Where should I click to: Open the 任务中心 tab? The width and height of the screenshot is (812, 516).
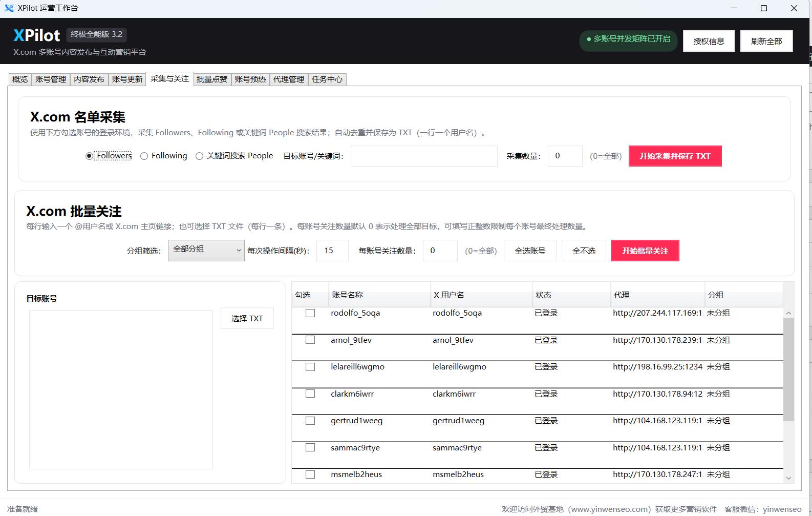point(327,79)
